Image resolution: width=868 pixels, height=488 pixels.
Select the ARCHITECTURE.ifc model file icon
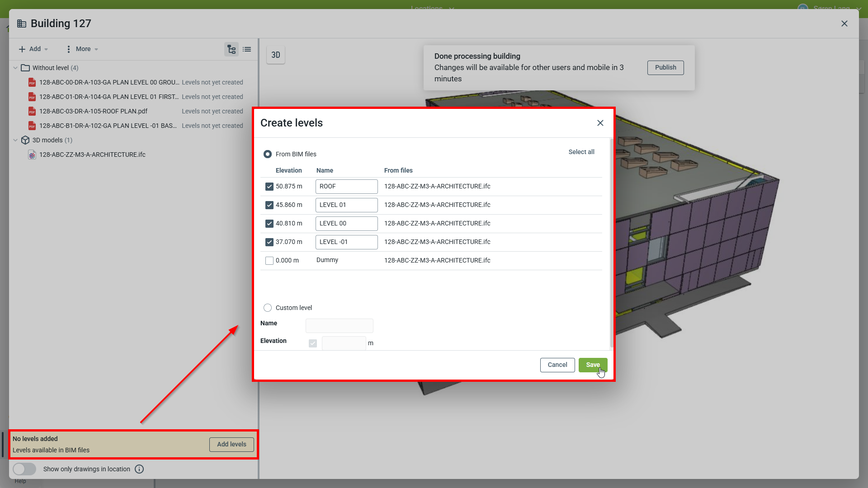[32, 155]
